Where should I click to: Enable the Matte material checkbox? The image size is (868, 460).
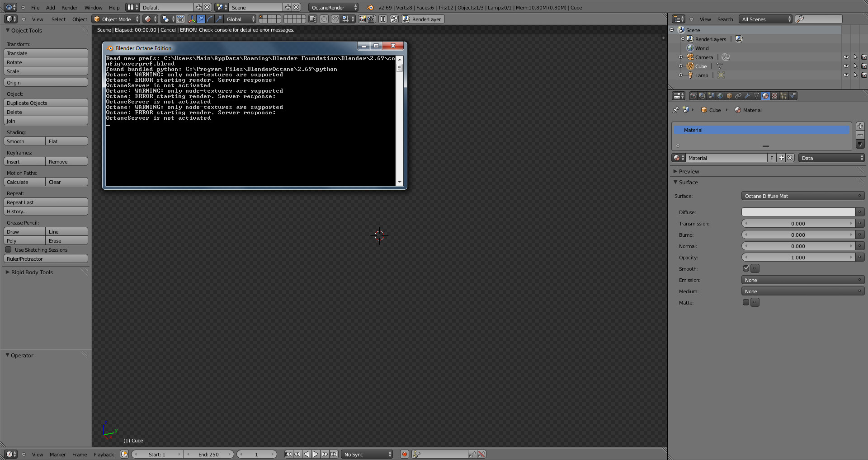[x=746, y=302]
